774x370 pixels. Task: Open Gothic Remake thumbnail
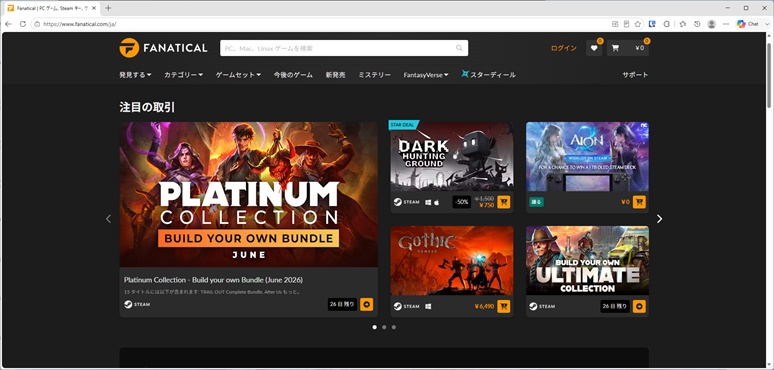click(452, 261)
